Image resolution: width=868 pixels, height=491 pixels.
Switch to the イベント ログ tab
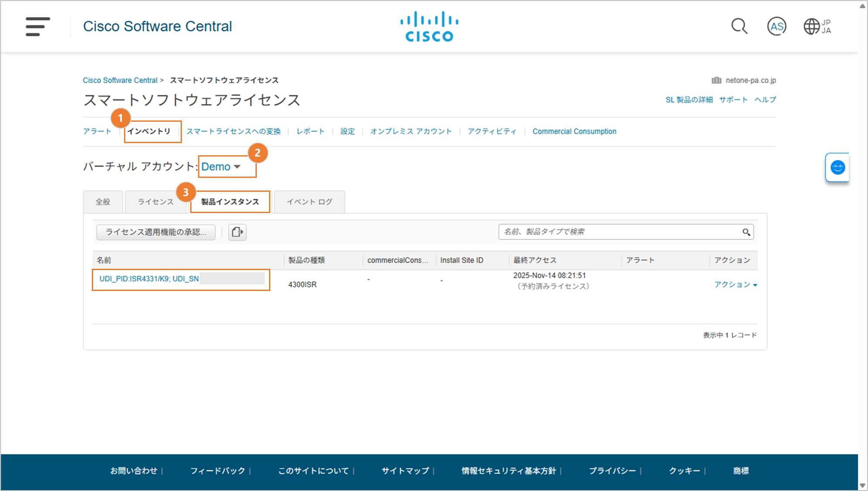(310, 202)
